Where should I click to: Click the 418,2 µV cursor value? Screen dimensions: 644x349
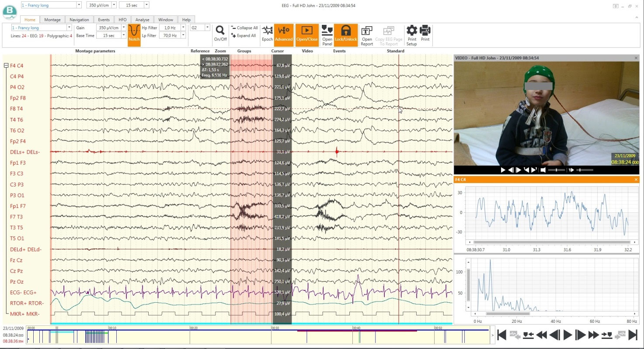(283, 217)
